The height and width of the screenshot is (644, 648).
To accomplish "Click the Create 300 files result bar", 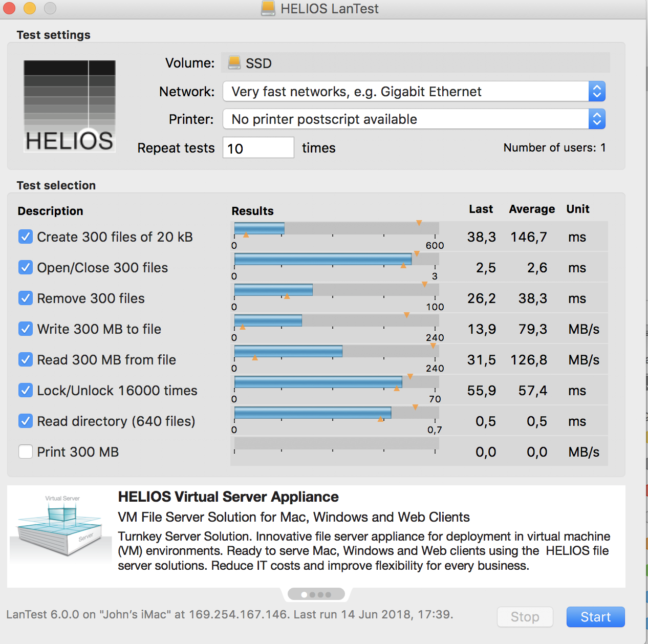I will [336, 228].
